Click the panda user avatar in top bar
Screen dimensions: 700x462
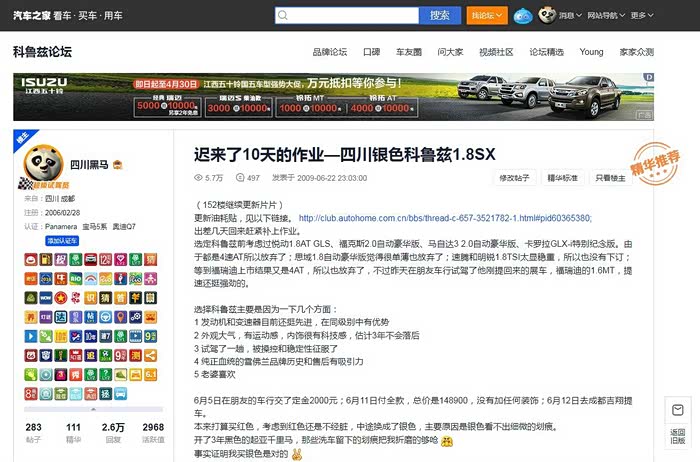tap(547, 16)
